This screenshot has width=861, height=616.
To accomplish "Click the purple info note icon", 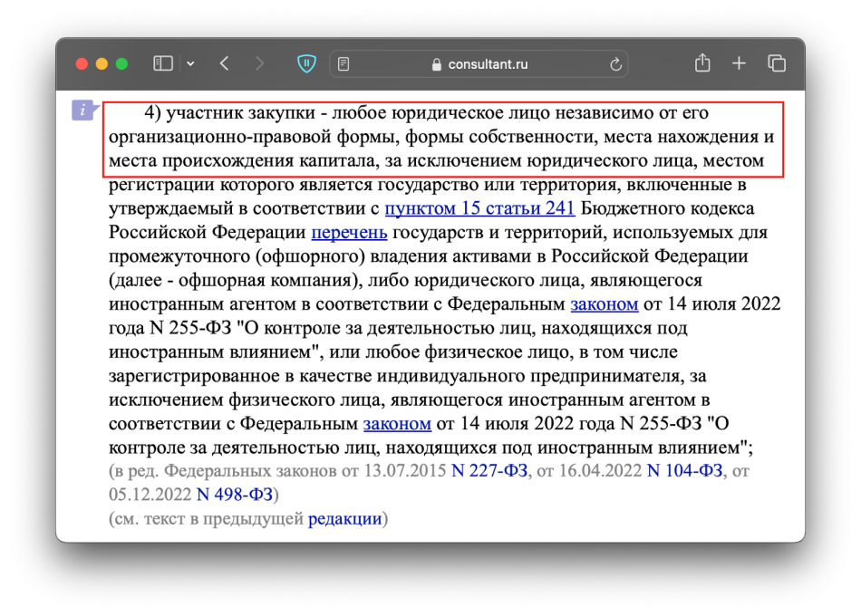I will (83, 111).
